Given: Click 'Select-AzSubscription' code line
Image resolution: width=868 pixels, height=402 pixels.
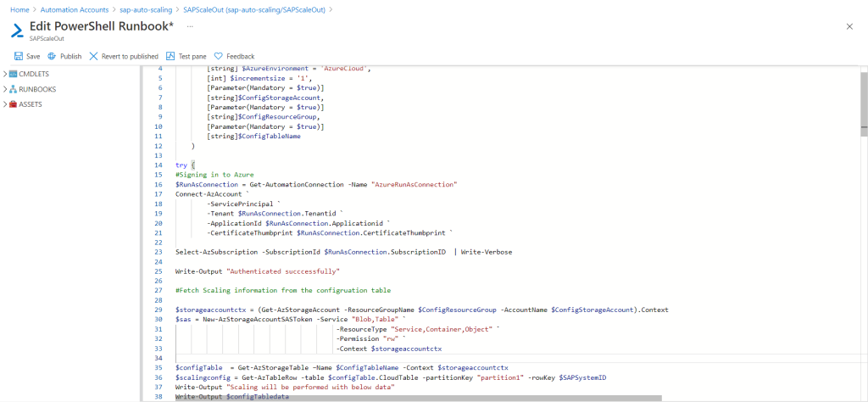Looking at the screenshot, I should 344,252.
